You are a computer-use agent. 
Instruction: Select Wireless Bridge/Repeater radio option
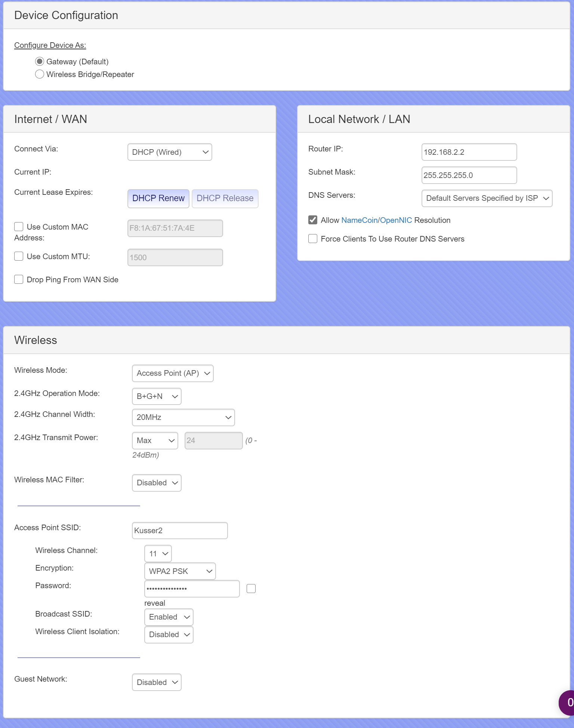click(x=40, y=74)
